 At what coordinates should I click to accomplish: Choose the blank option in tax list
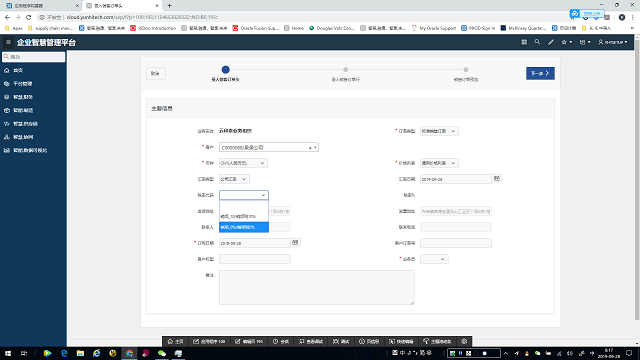point(244,206)
